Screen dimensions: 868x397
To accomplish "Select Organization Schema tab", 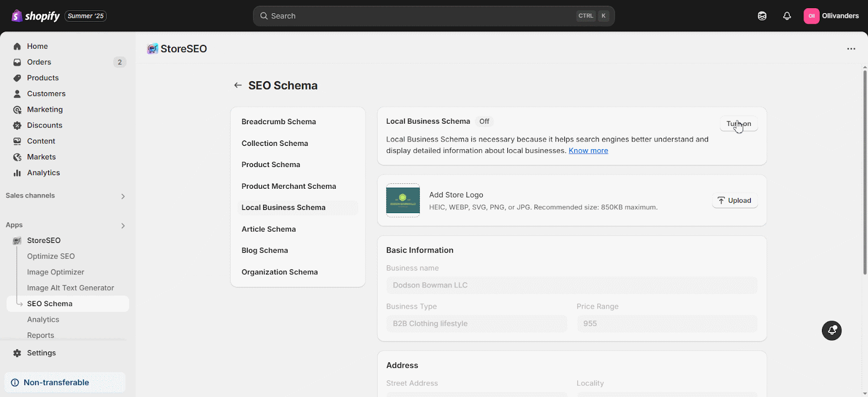I will click(x=298, y=272).
